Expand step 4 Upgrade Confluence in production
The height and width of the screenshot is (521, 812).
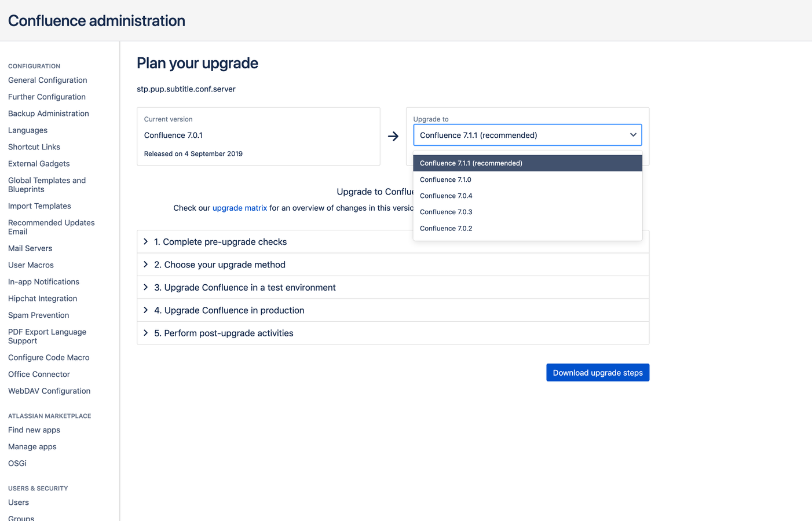click(x=393, y=310)
